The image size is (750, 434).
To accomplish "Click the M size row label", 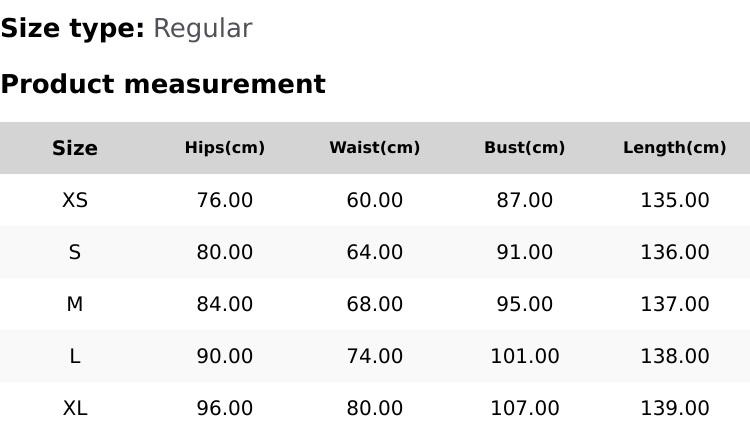I will (x=75, y=304).
